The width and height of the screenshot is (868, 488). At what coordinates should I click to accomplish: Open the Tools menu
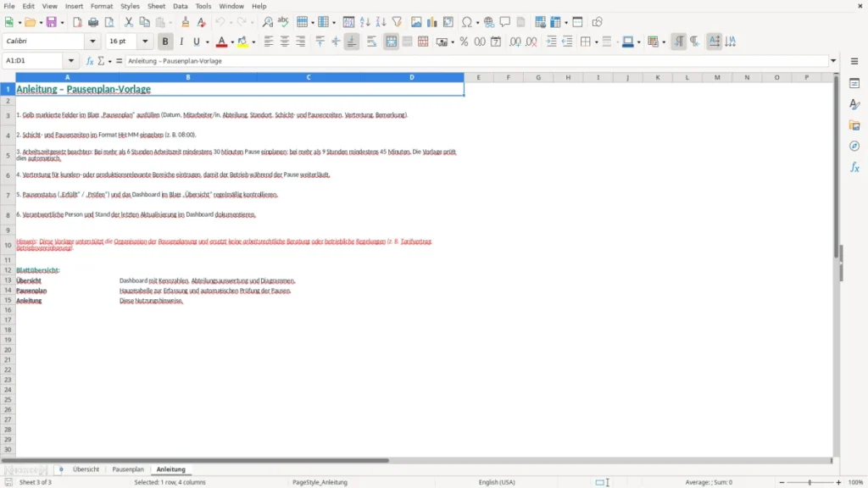click(x=203, y=6)
